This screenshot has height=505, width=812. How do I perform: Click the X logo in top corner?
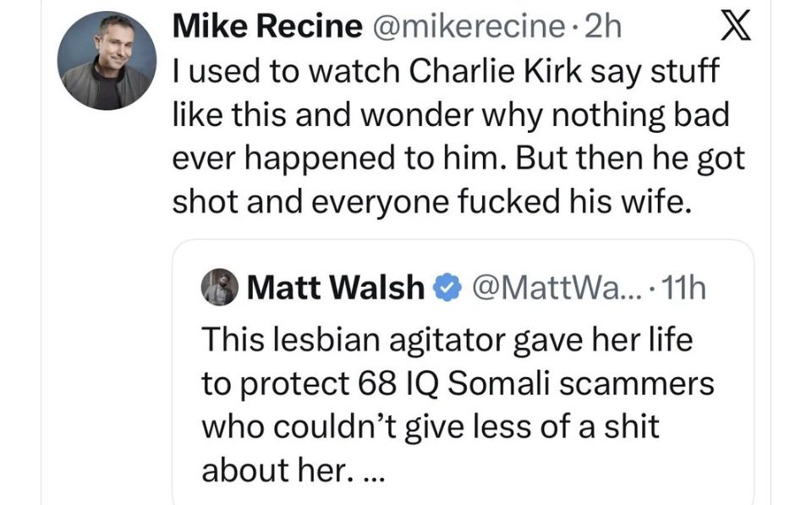pyautogui.click(x=732, y=29)
